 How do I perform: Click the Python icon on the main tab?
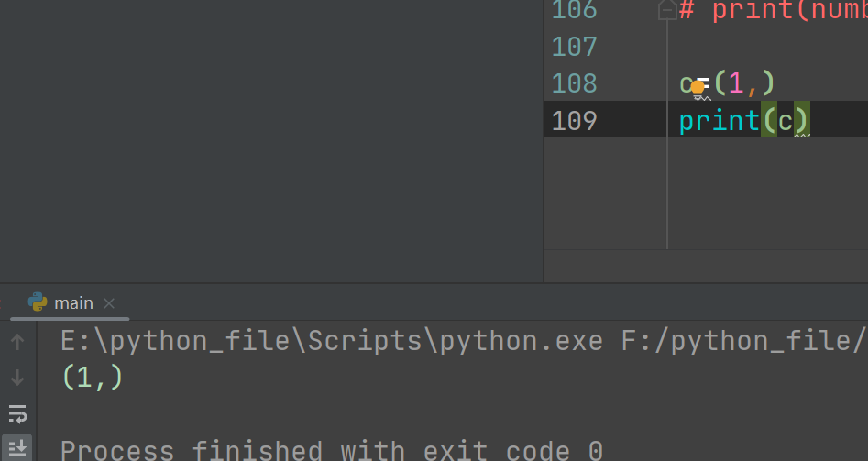pos(38,302)
